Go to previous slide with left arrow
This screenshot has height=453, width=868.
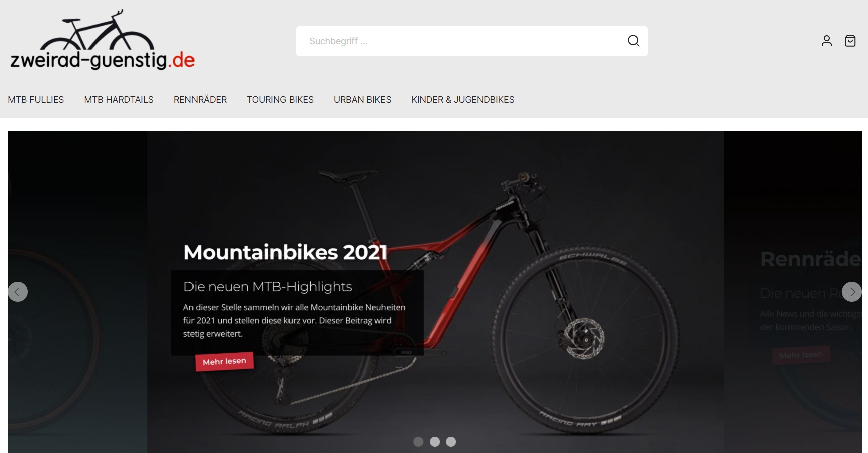[x=18, y=292]
